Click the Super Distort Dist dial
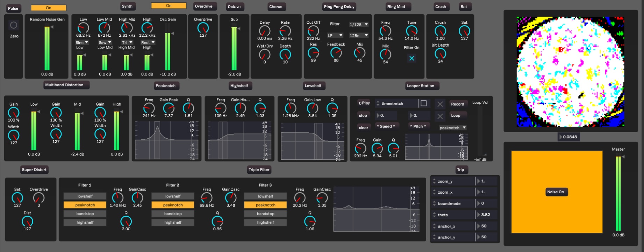Image resolution: width=644 pixels, height=252 pixels. [27, 221]
